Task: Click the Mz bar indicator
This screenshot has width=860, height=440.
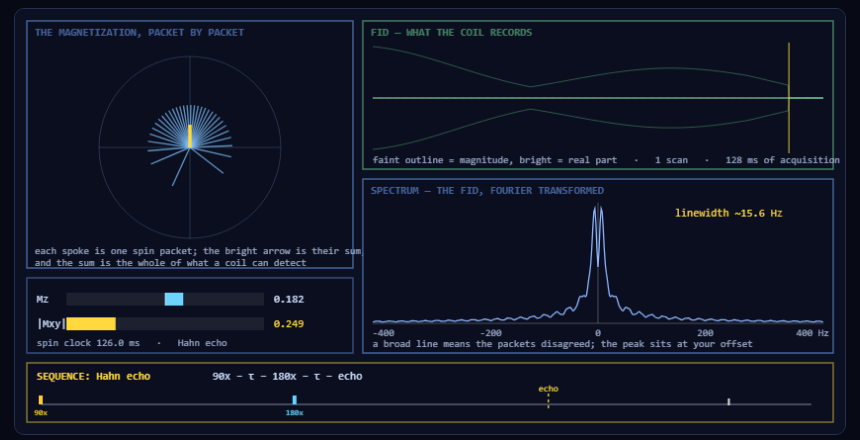Action: [174, 299]
